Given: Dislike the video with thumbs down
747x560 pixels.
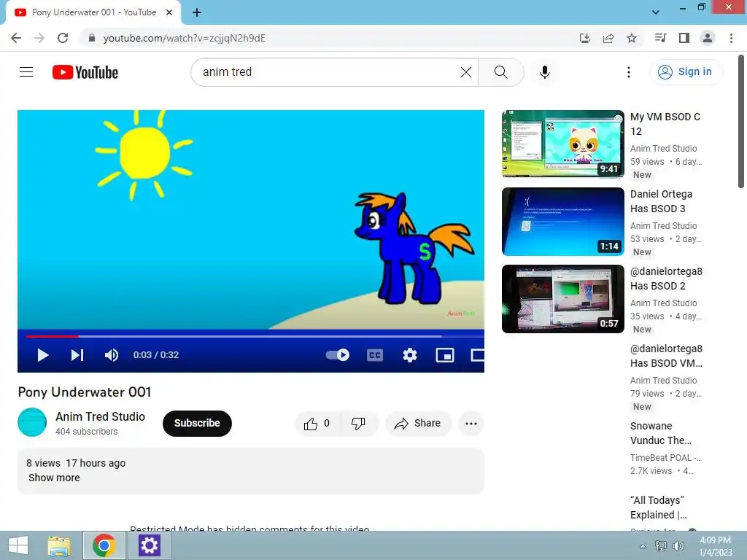Looking at the screenshot, I should point(359,424).
